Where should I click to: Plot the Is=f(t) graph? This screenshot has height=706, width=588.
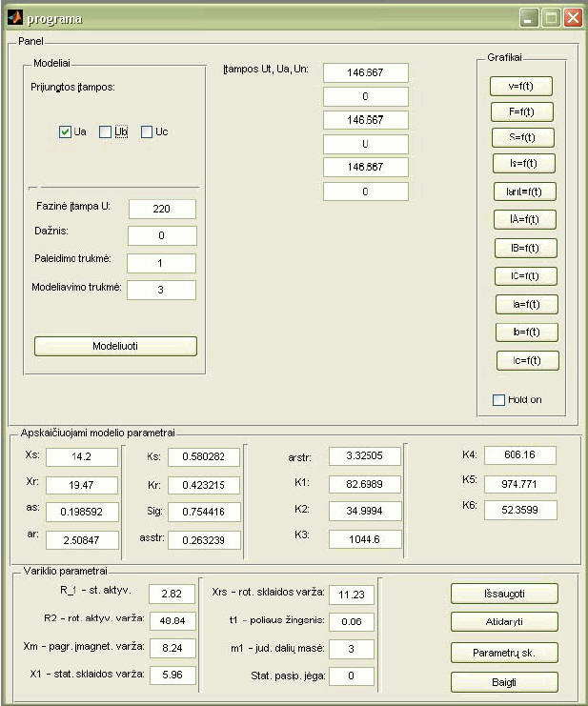(x=523, y=164)
